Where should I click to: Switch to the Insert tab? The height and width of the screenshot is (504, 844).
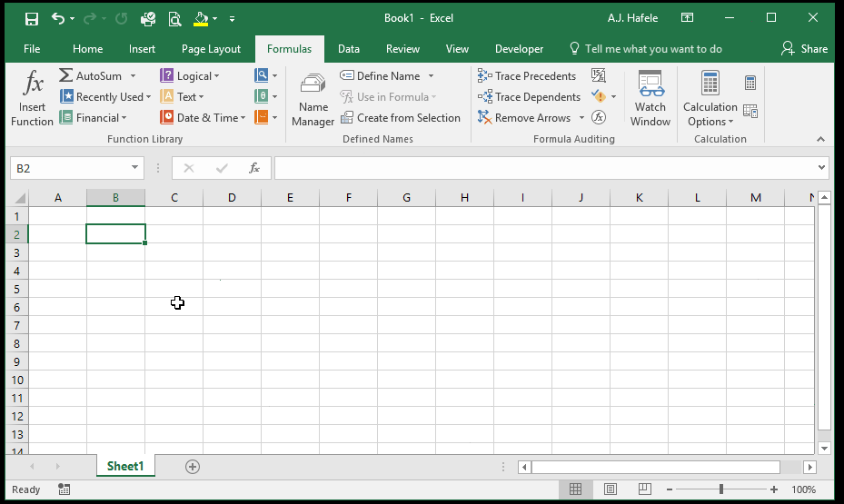(x=142, y=49)
